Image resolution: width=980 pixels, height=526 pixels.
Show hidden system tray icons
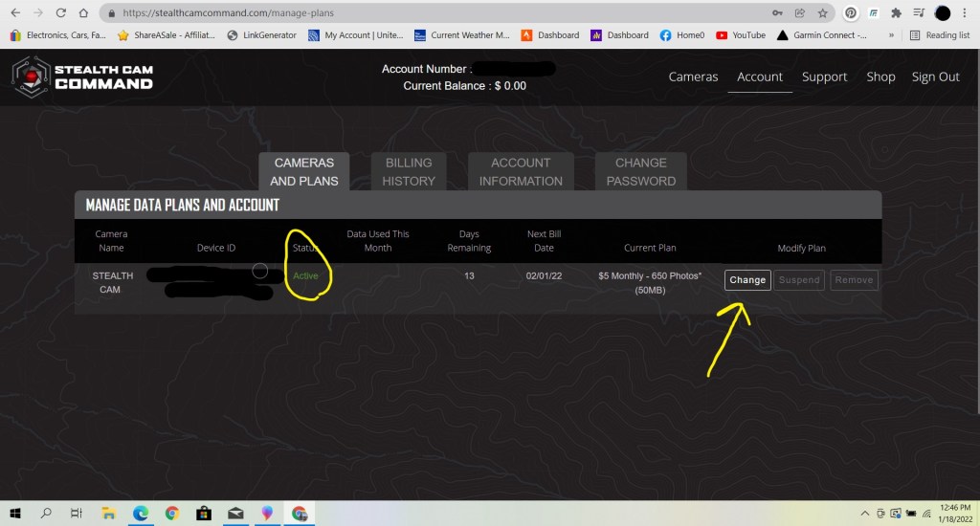point(864,514)
